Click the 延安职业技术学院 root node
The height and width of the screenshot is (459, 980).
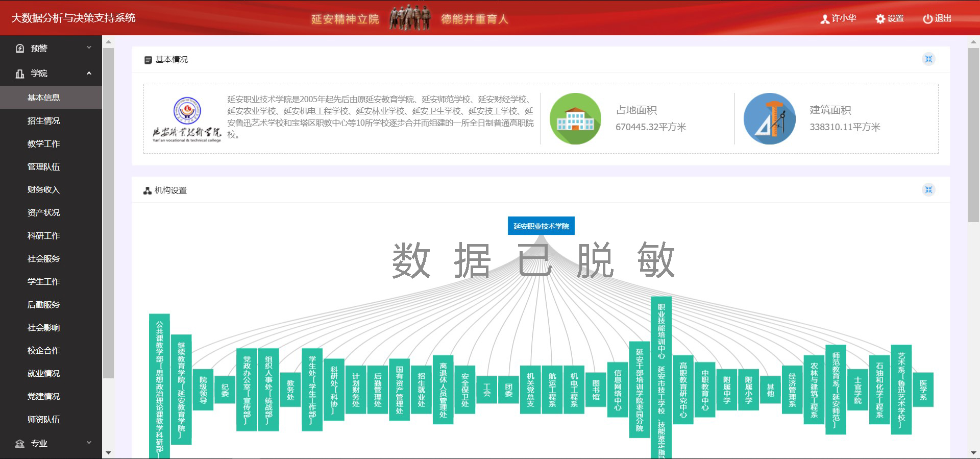coord(541,226)
